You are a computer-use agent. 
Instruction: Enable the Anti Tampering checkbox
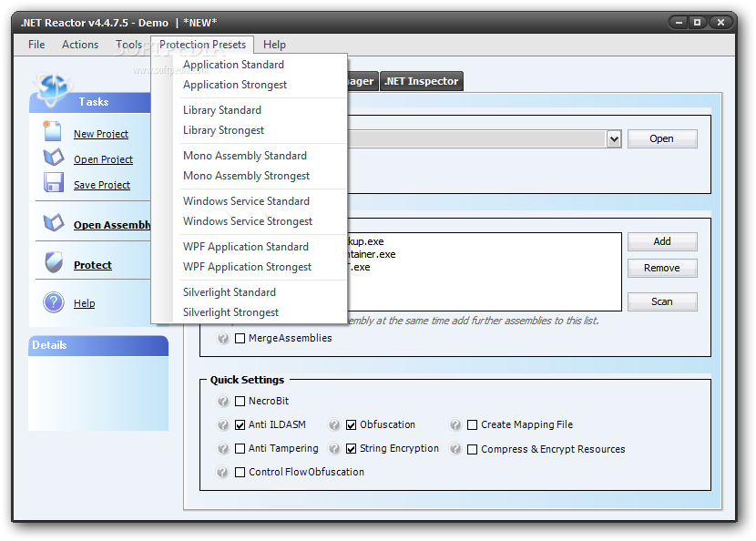coord(240,449)
